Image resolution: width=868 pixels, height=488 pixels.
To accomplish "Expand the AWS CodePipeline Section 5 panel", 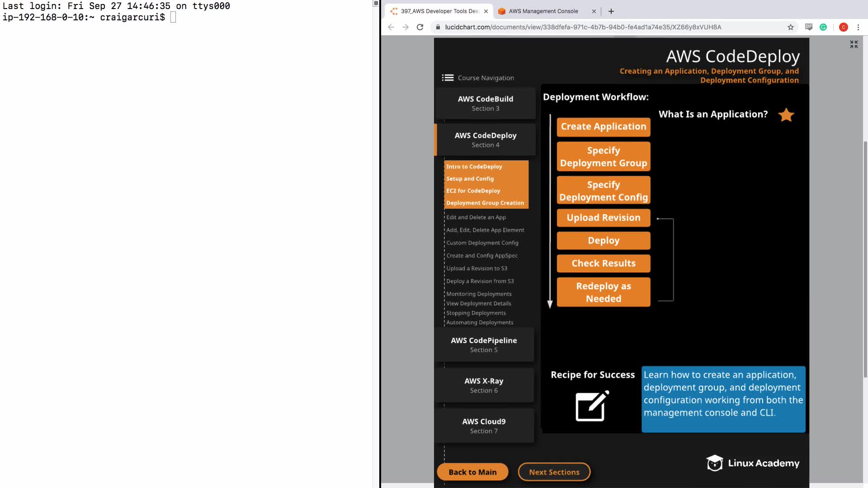I will click(x=484, y=345).
